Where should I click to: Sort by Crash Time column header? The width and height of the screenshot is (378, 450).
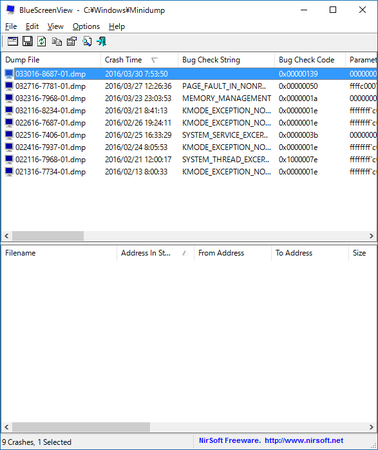[139, 60]
